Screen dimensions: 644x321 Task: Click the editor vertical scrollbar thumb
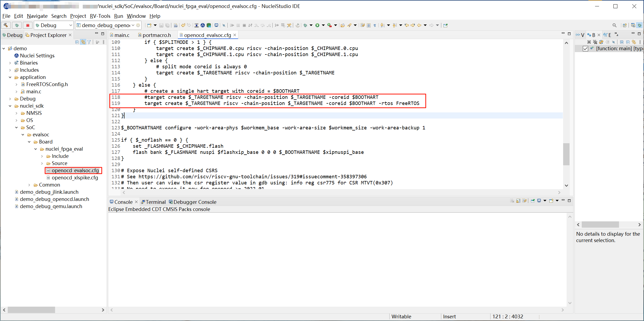point(566,154)
